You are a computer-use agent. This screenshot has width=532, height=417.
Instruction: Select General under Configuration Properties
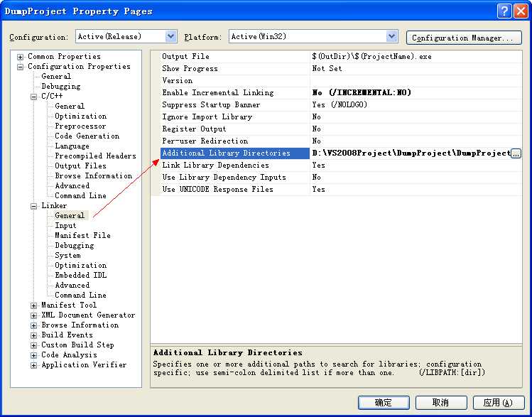tap(56, 76)
